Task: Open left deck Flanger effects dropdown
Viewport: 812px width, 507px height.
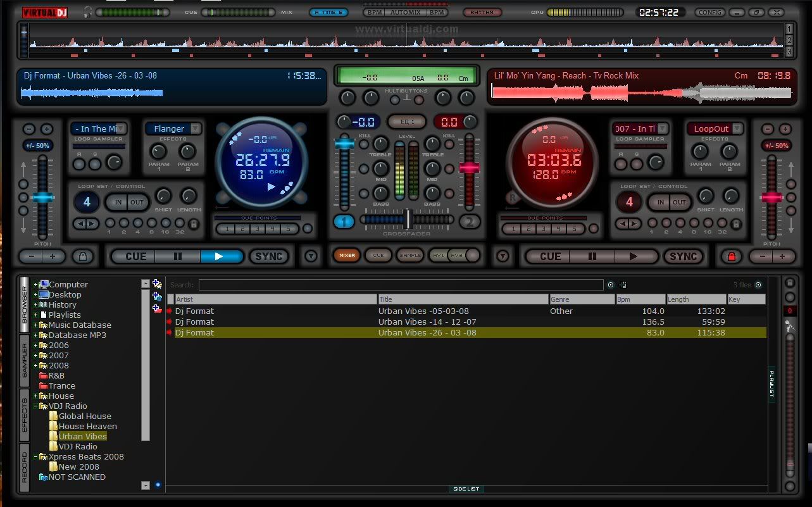Action: (x=196, y=128)
